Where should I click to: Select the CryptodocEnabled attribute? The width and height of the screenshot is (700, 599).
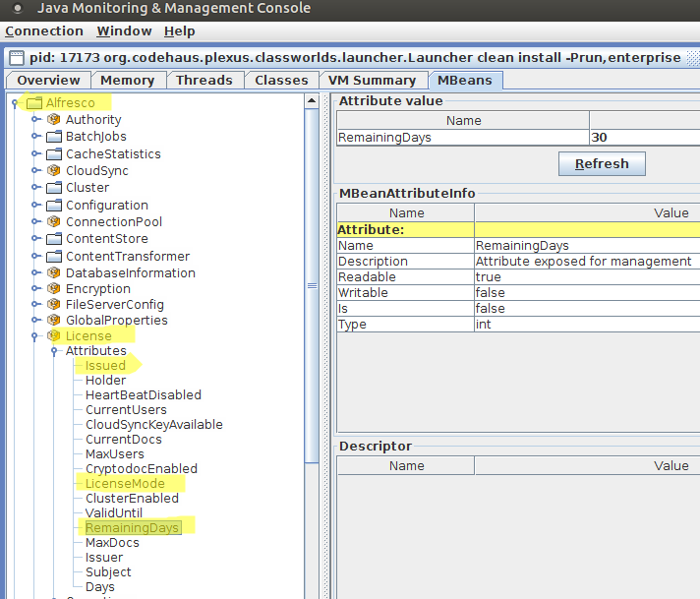[142, 468]
